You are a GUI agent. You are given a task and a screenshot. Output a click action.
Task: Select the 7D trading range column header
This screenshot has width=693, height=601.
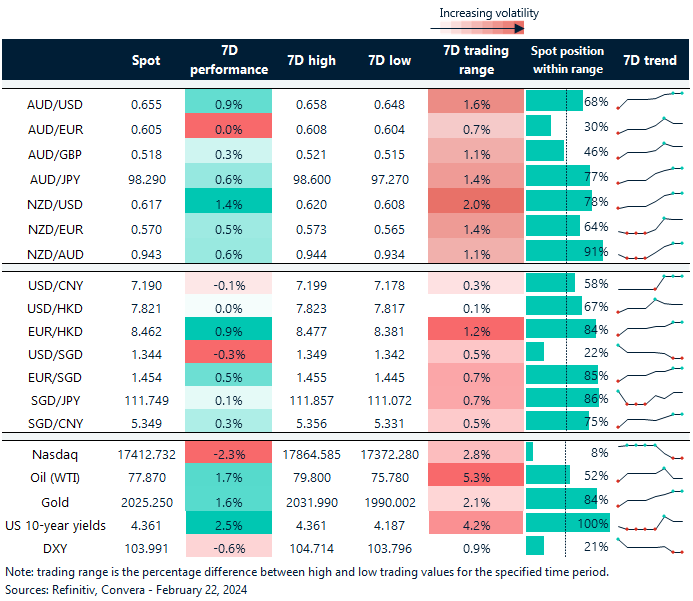tap(475, 60)
